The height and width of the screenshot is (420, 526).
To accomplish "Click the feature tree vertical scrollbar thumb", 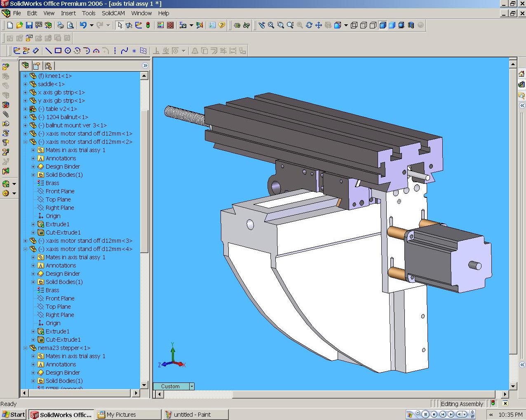I will tap(144, 181).
